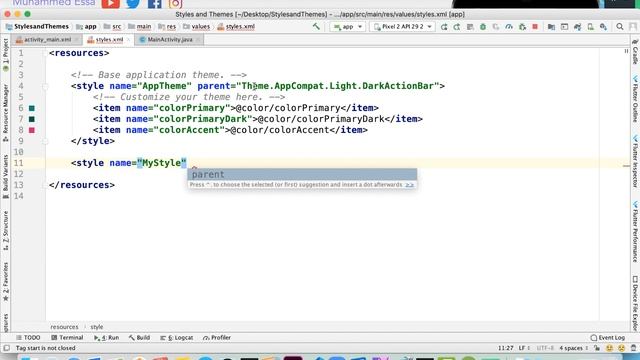Open the Device File Explorer panel

click(x=635, y=303)
